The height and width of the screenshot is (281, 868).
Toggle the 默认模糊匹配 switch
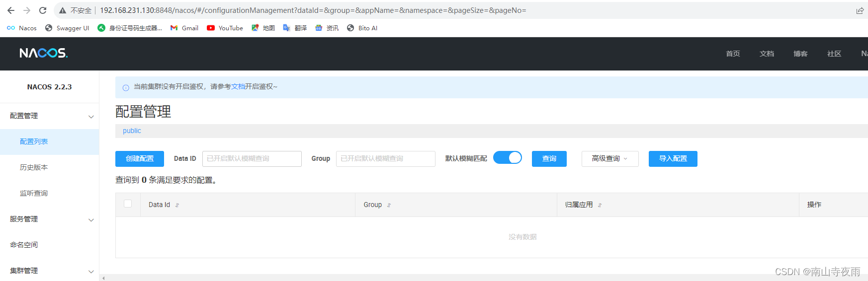pos(508,158)
